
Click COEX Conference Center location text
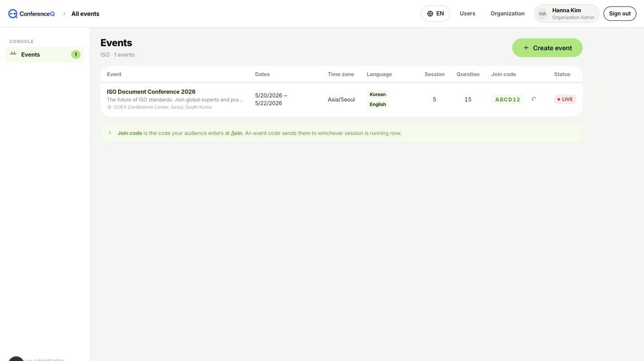coord(163,107)
